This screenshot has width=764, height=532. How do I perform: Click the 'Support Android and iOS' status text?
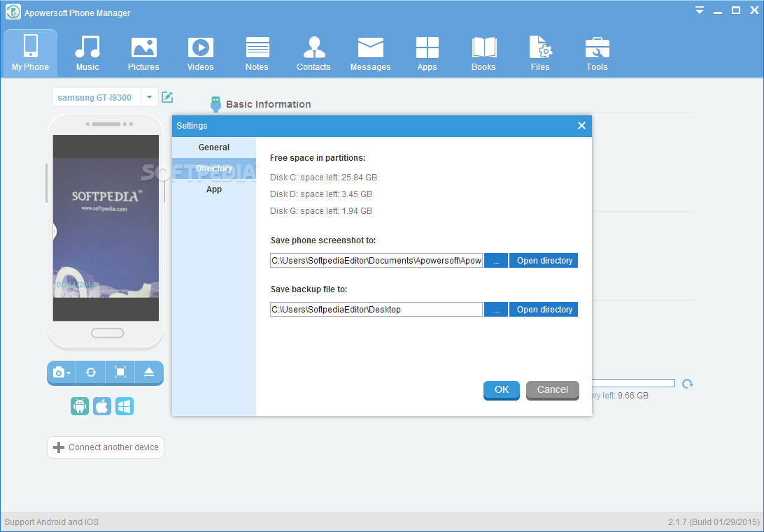tap(52, 522)
